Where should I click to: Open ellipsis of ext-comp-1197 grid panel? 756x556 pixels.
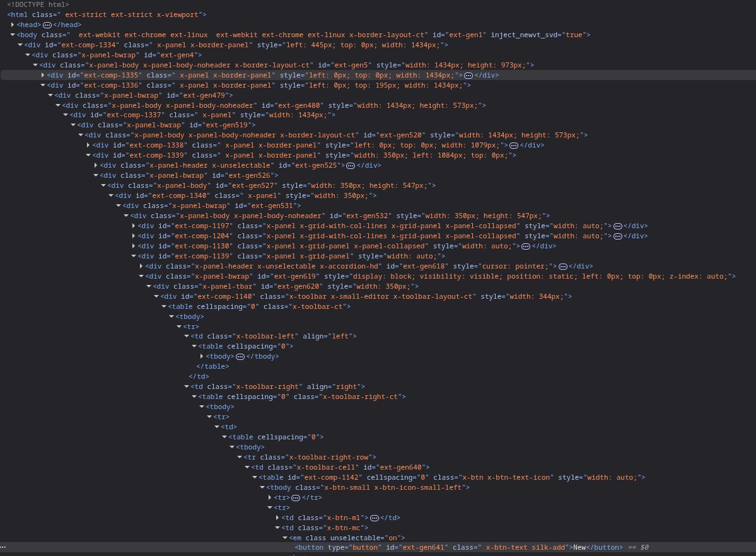pos(618,226)
